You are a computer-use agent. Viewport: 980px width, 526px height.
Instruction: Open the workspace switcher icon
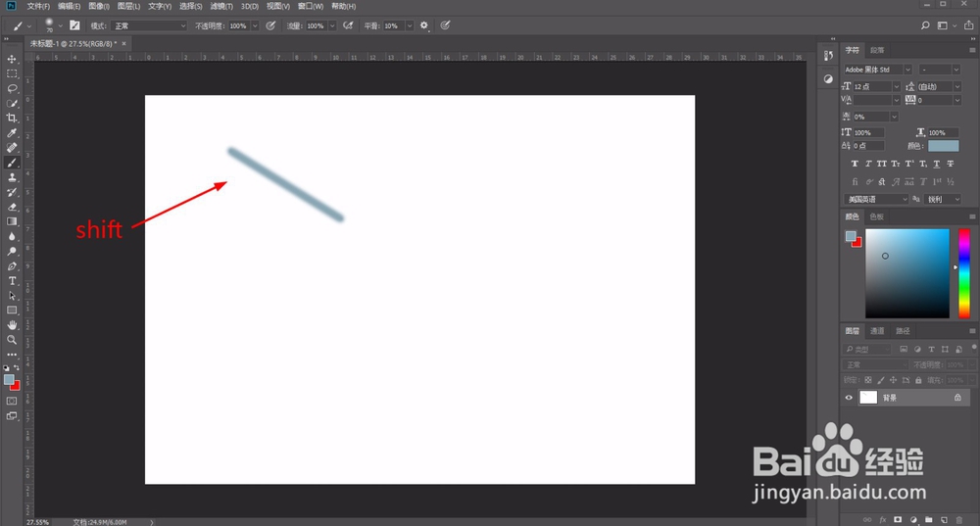tap(943, 25)
